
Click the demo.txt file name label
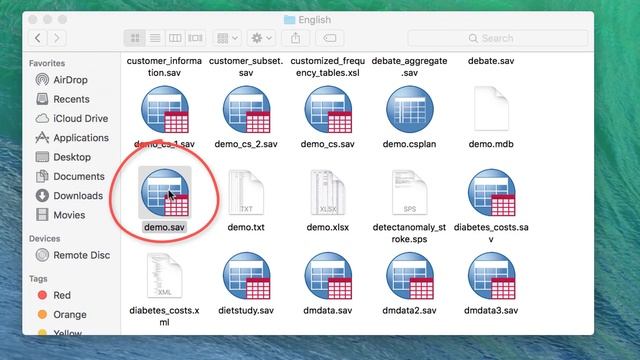[246, 227]
